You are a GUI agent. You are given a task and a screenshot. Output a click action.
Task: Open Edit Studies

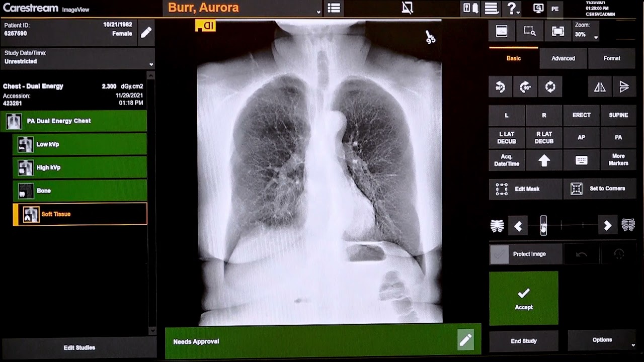(79, 347)
